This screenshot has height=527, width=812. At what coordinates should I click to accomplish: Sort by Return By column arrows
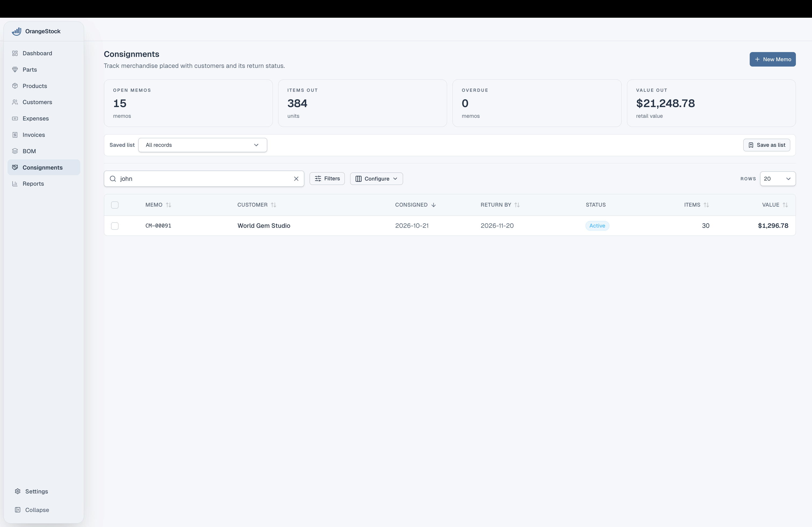pyautogui.click(x=517, y=205)
